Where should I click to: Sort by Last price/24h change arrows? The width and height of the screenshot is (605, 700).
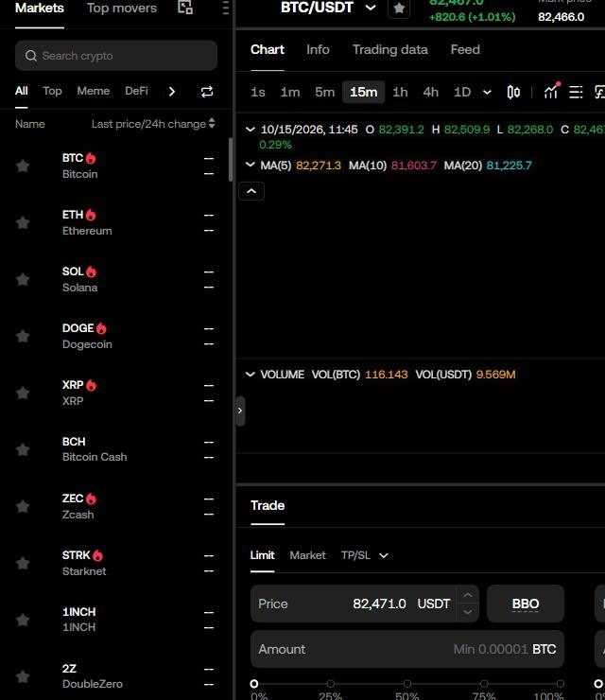(212, 124)
